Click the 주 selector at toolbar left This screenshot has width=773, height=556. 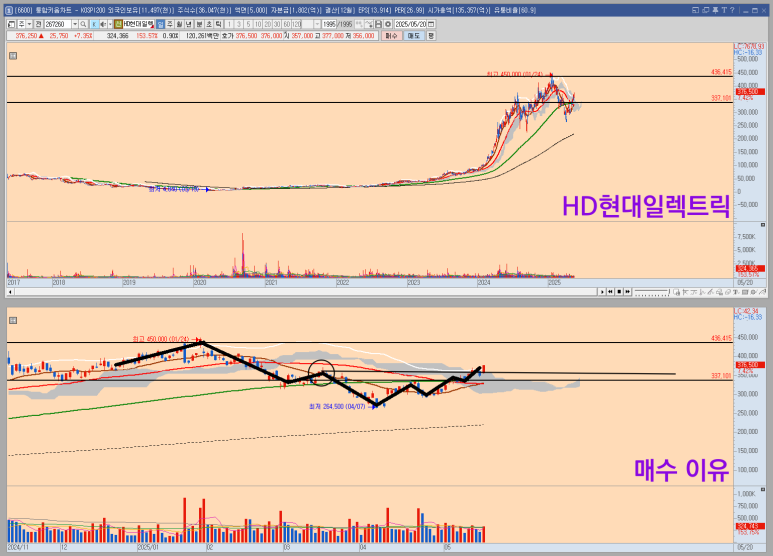tap(21, 24)
